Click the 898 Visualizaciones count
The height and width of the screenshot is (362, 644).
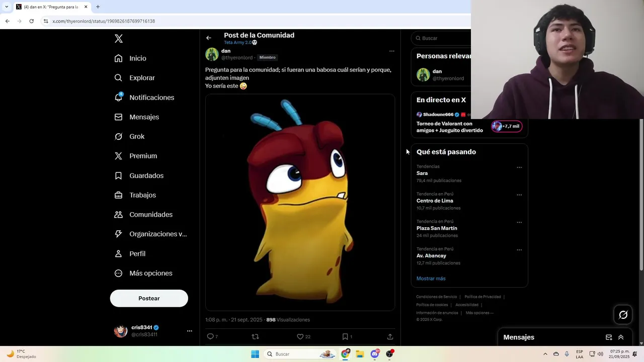[288, 320]
